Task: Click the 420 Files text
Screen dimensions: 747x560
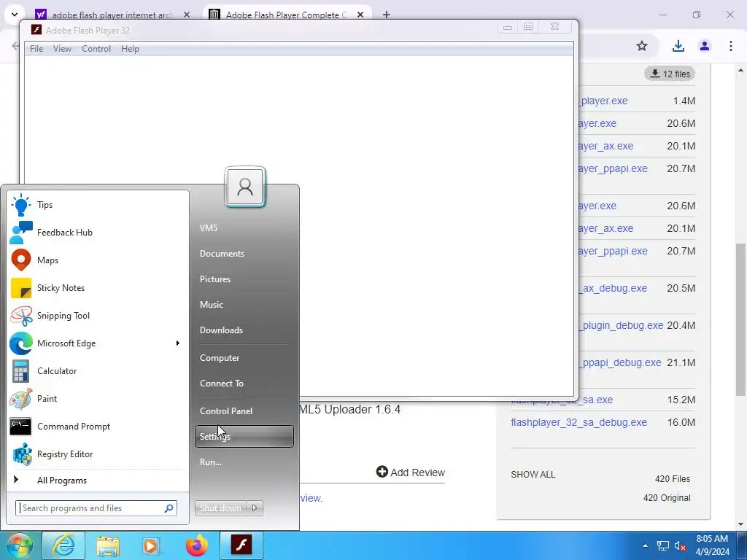Action: click(x=673, y=479)
